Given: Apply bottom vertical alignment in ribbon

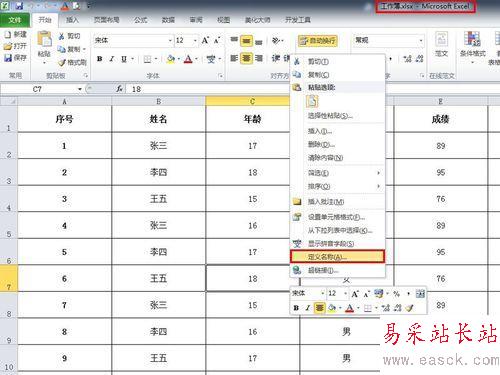Looking at the screenshot, I should (x=259, y=41).
